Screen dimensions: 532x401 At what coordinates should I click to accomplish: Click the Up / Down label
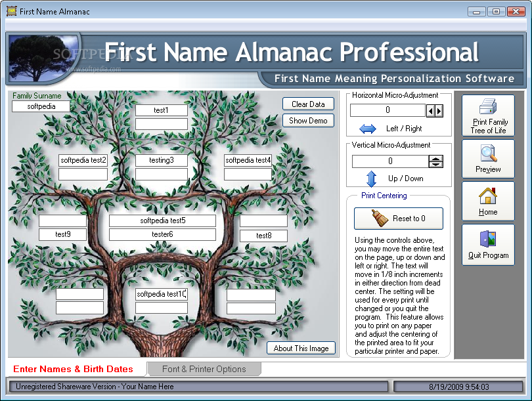[x=405, y=179]
